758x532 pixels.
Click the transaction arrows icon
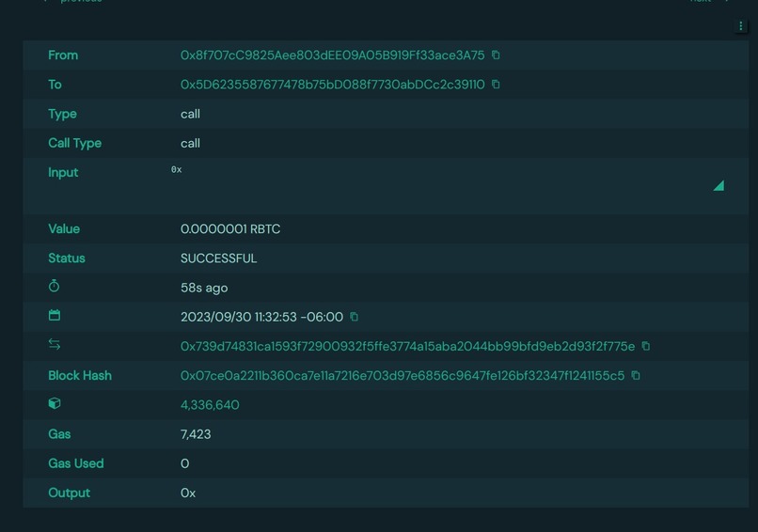[x=55, y=345]
